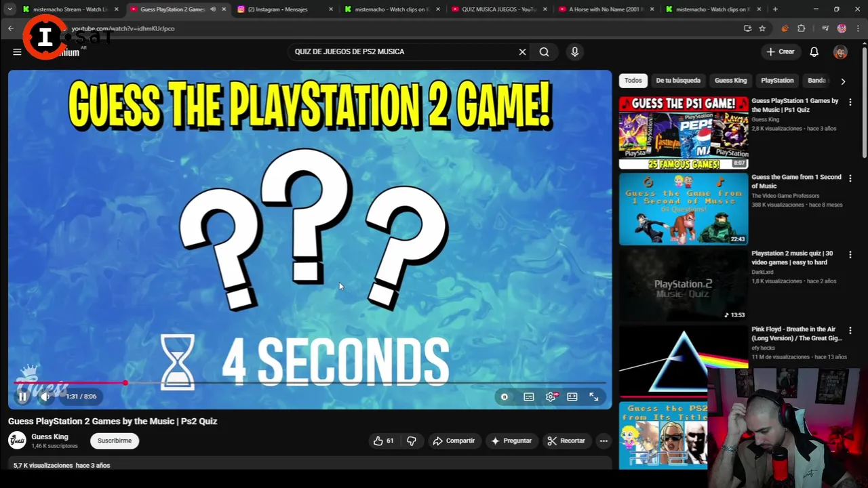Focus the YouTube search input field
Viewport: 868px width, 488px height.
click(403, 52)
